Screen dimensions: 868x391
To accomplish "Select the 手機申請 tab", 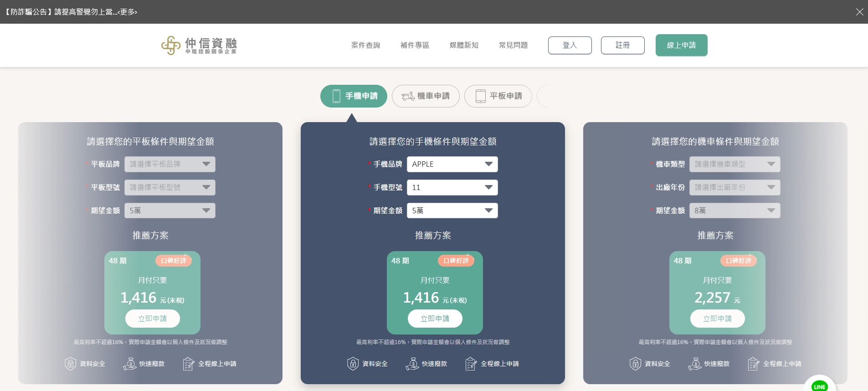I will 354,96.
